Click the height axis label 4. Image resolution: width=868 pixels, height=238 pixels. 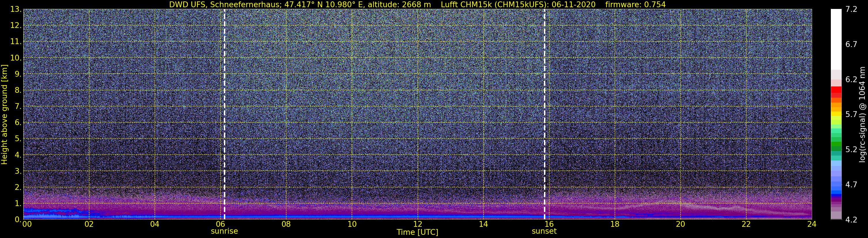coord(18,155)
